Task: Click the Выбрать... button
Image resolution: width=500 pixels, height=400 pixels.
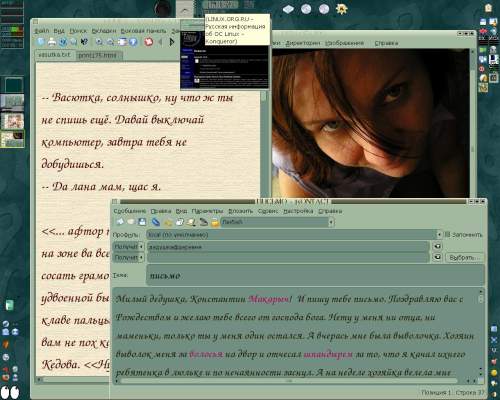Action: pos(463,257)
